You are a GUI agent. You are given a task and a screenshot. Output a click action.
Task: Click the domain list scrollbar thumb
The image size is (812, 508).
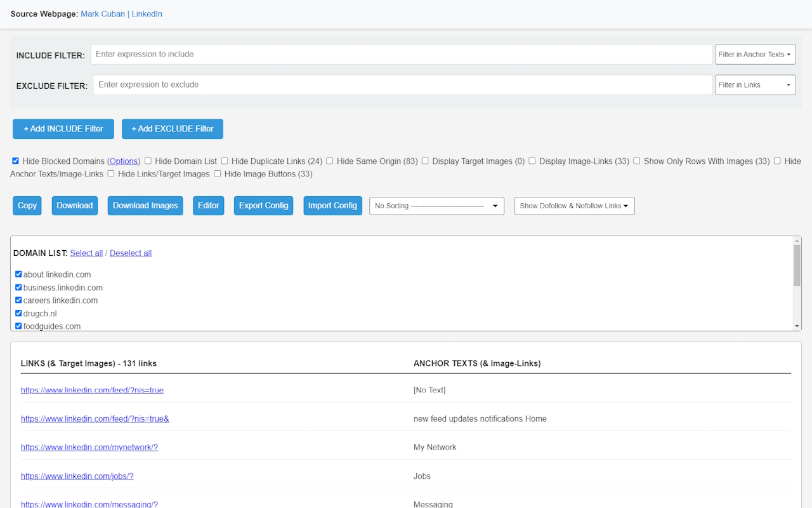797,265
